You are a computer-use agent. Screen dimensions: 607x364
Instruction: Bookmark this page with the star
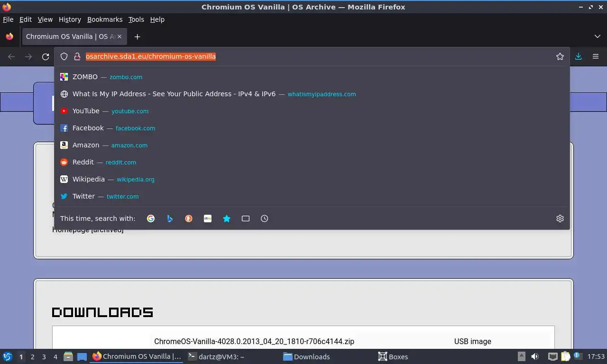pyautogui.click(x=560, y=56)
